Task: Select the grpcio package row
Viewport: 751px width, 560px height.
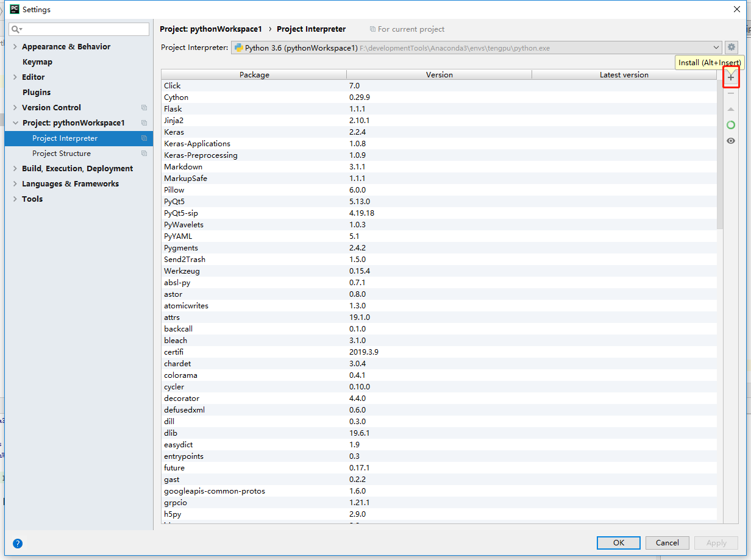Action: tap(439, 503)
